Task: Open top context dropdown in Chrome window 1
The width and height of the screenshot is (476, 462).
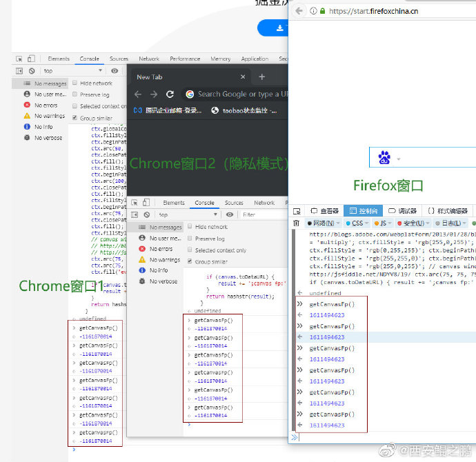Action: pos(72,71)
